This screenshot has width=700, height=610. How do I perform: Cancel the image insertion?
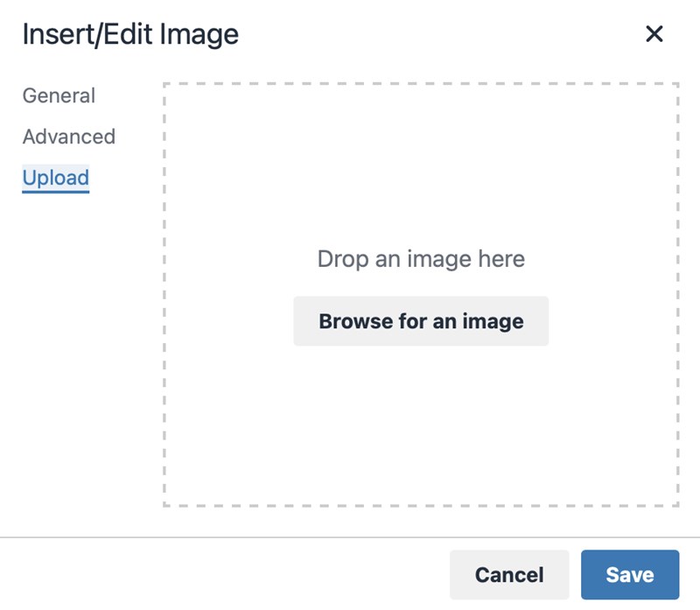[509, 575]
